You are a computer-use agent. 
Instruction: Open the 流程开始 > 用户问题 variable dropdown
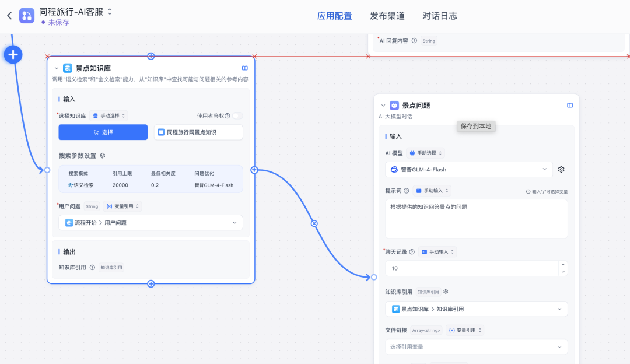(150, 223)
